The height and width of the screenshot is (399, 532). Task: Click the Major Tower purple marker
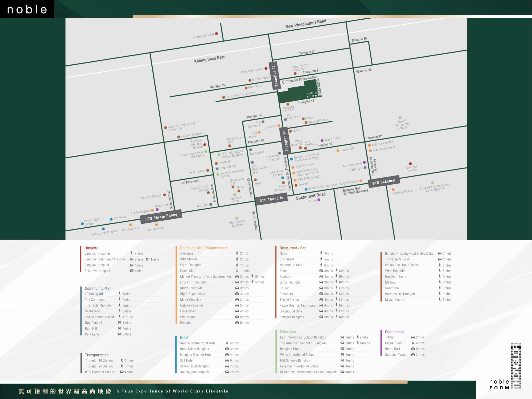(322, 140)
